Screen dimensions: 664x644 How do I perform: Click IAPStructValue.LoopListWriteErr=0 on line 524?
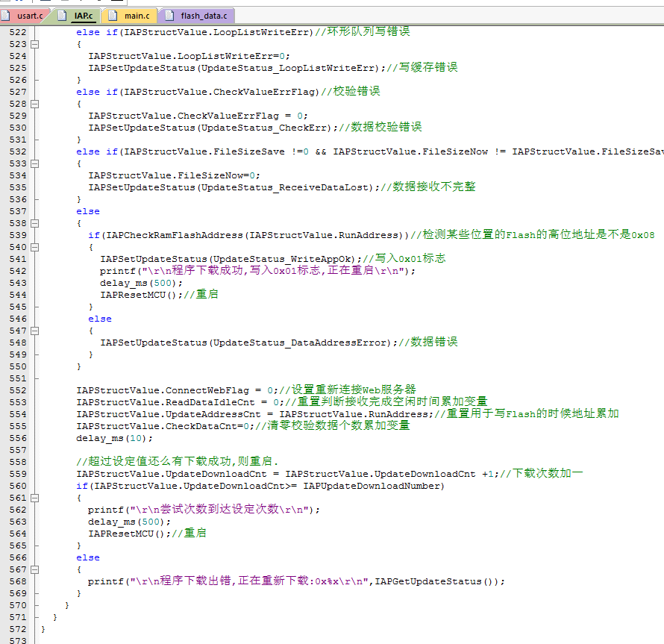click(187, 57)
